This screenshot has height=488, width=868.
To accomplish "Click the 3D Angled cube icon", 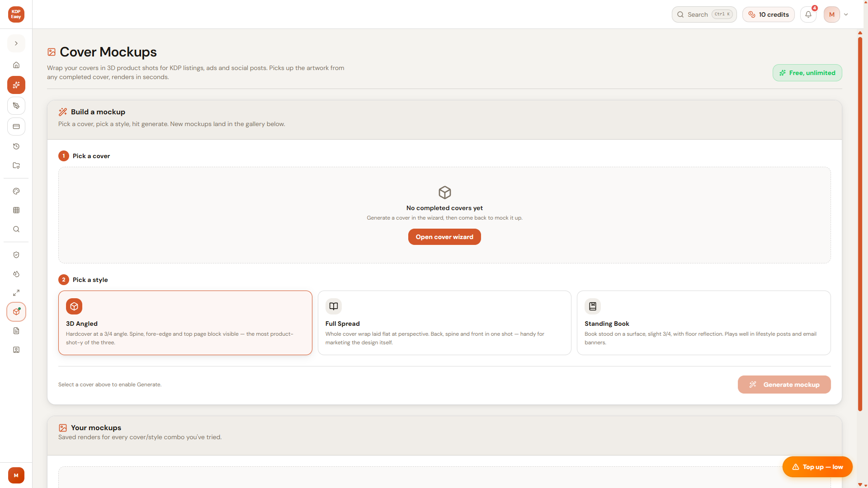I will pyautogui.click(x=74, y=306).
